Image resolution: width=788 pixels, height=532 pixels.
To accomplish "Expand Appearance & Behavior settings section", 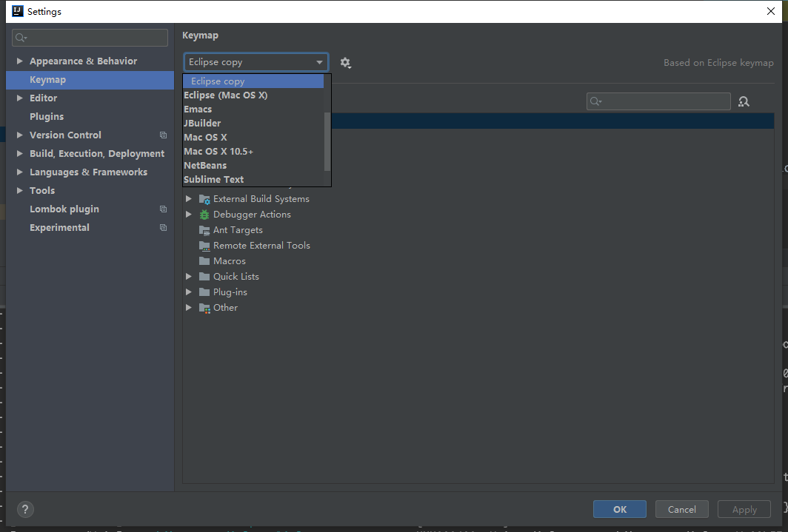I will (x=19, y=61).
